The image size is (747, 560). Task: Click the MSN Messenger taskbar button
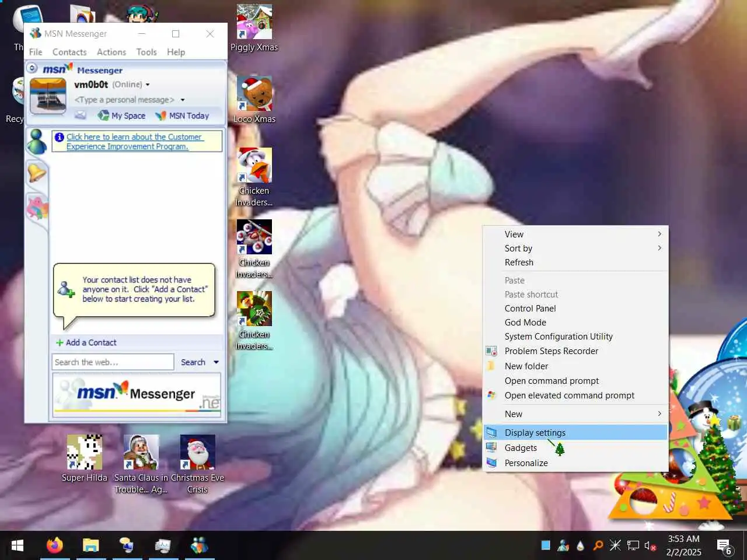click(x=199, y=545)
